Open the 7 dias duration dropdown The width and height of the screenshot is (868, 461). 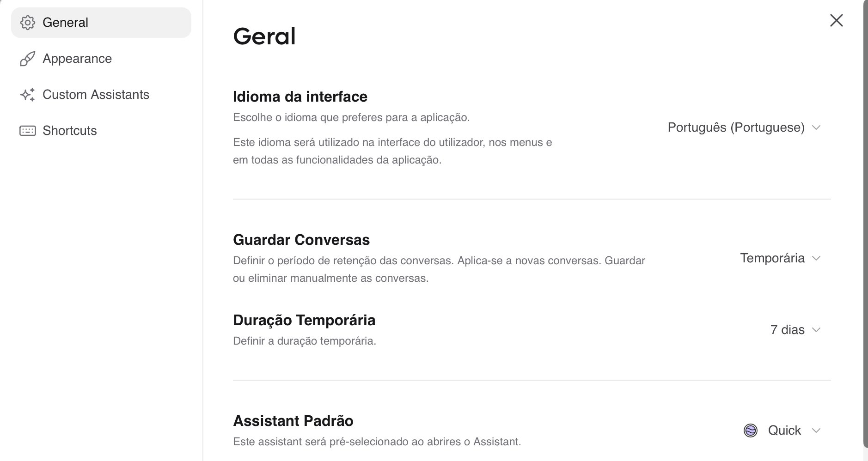pyautogui.click(x=795, y=330)
